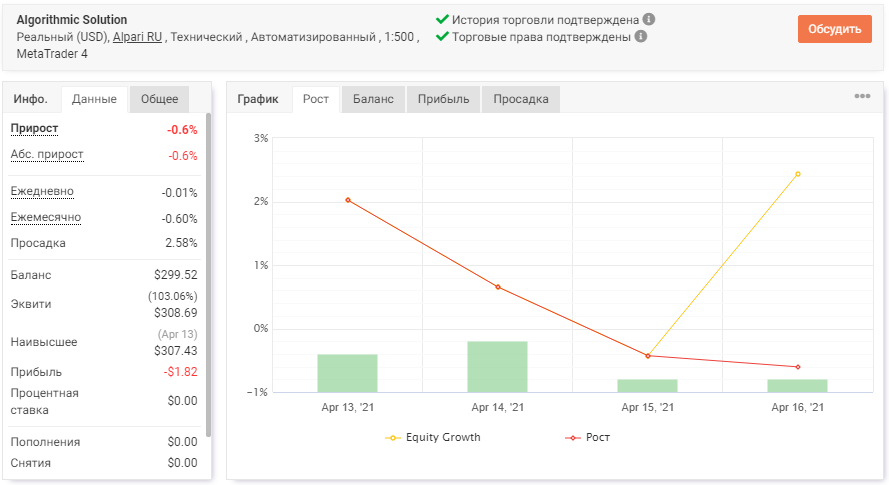Click the Пополнения row label
The height and width of the screenshot is (485, 889).
(x=45, y=442)
